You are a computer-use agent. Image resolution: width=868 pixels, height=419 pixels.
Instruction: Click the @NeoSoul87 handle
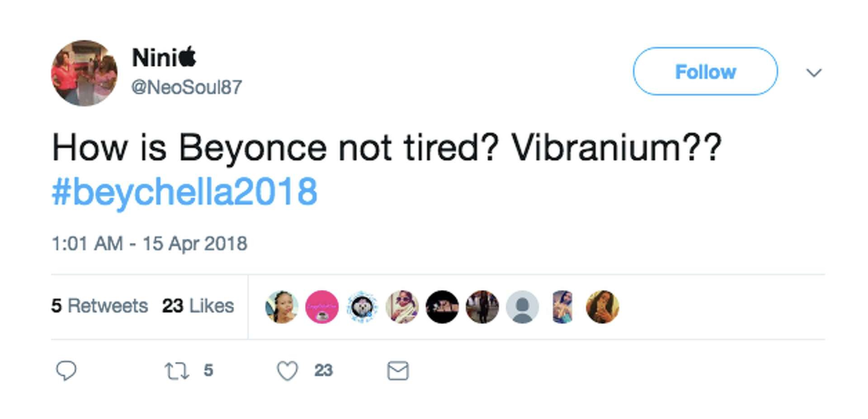point(187,87)
